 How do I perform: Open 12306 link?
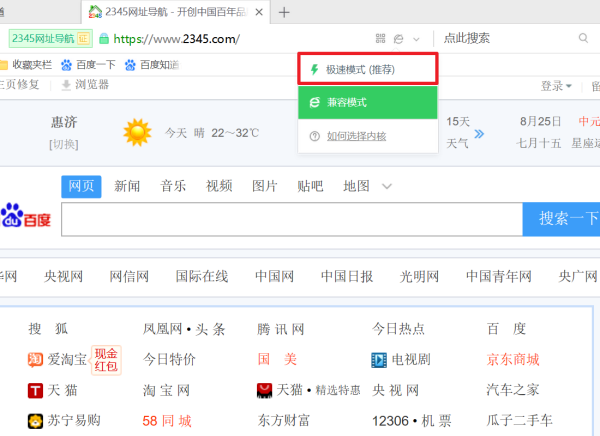click(x=390, y=421)
